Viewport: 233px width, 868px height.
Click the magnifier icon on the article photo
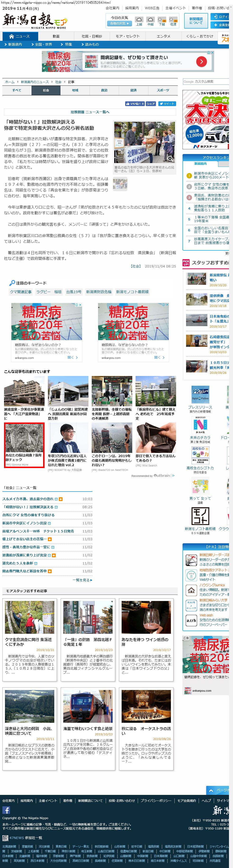170,158
